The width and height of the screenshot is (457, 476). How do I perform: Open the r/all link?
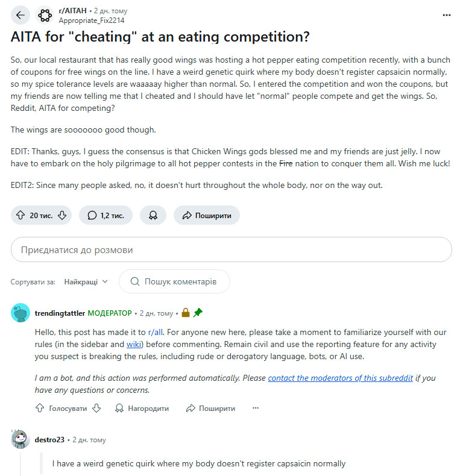coord(155,332)
